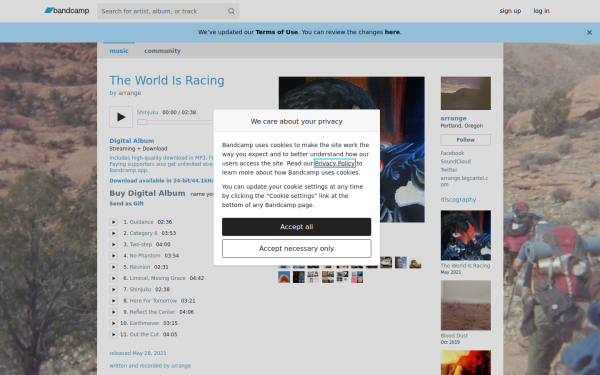Play track 2 Category 6
Viewport: 600px width, 375px height.
coord(113,233)
